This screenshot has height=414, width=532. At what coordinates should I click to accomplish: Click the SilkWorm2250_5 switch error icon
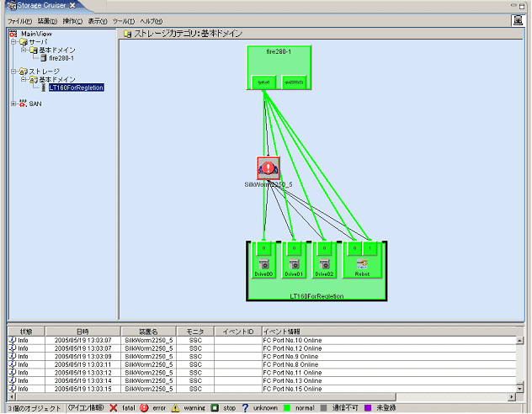(268, 167)
